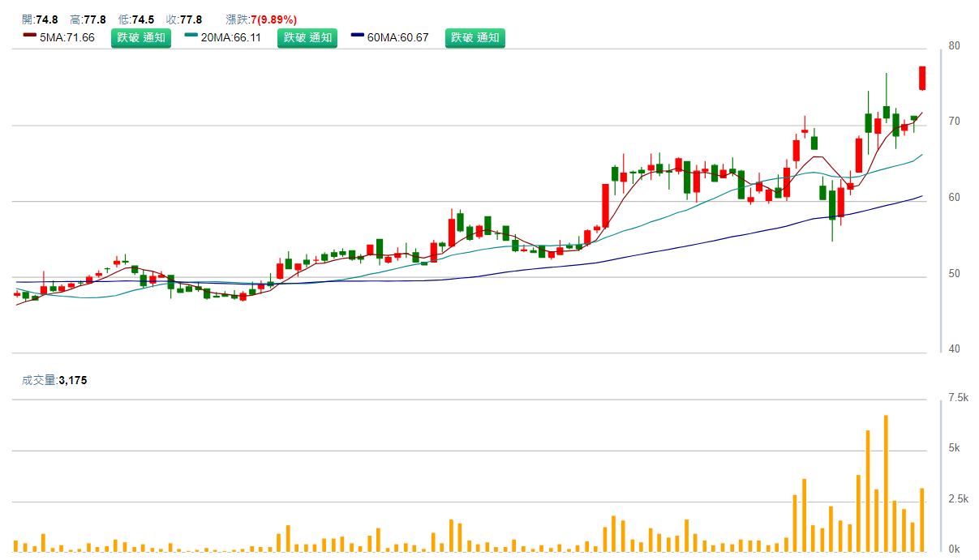
Task: Click the 收 77.8 closing price
Action: tap(183, 19)
